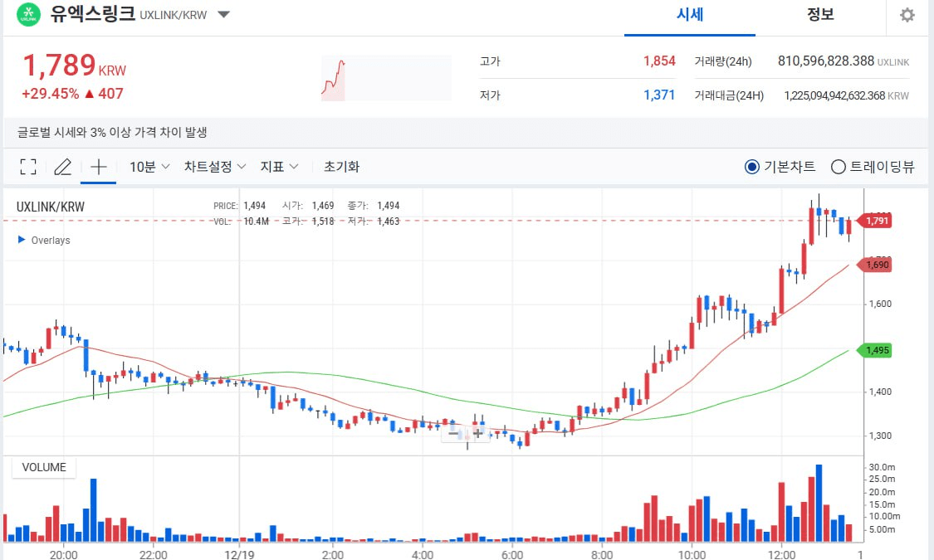Screen dimensions: 934x560
Task: Click the VOLUME panel label
Action: pos(44,467)
